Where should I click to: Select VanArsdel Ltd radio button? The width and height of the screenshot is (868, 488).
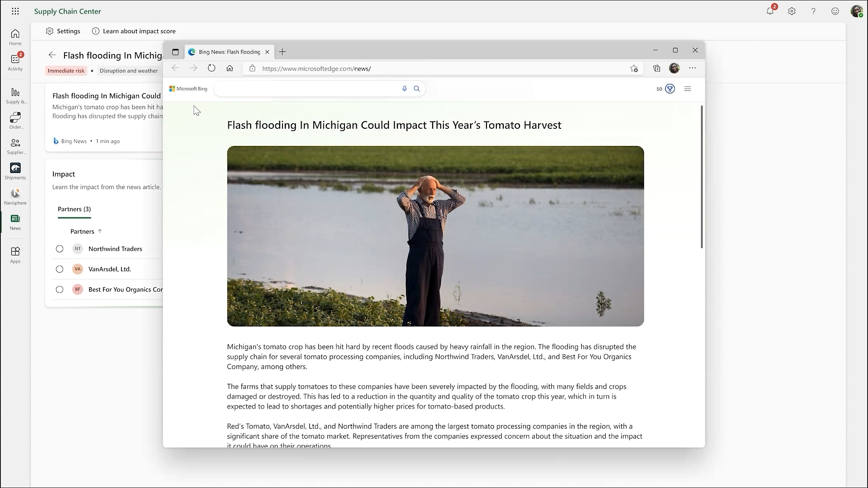(59, 269)
